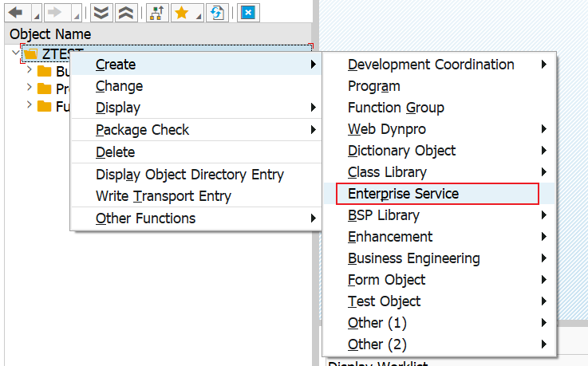This screenshot has width=588, height=366.
Task: Select Function Group in Create submenu
Action: [x=439, y=108]
